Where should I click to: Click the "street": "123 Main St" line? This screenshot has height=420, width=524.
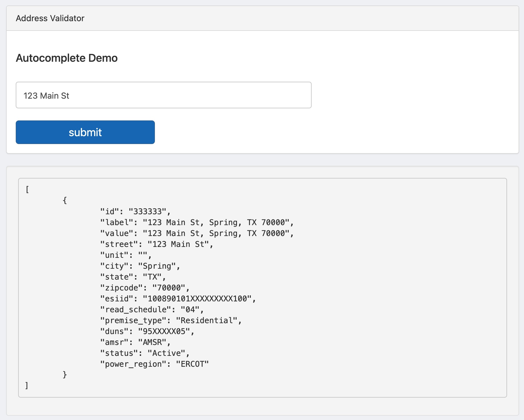pos(156,244)
